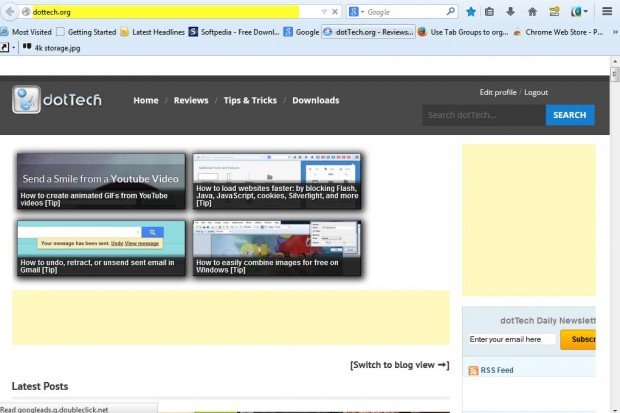Show more bookmarks with the overflow chevron
The image size is (620, 413).
tap(615, 32)
